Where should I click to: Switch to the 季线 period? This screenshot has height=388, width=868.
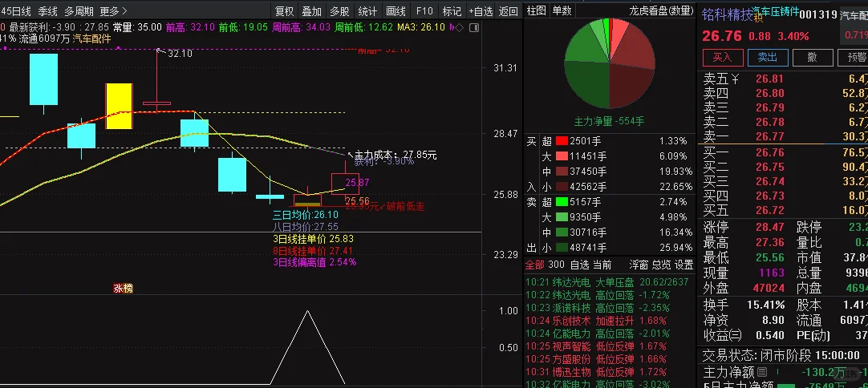(x=47, y=11)
